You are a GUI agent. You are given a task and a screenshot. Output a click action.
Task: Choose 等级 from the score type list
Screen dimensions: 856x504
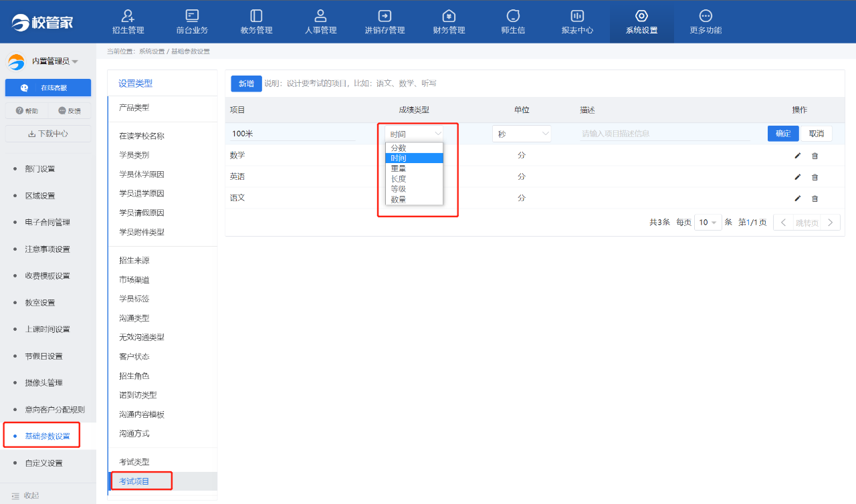[x=399, y=189]
